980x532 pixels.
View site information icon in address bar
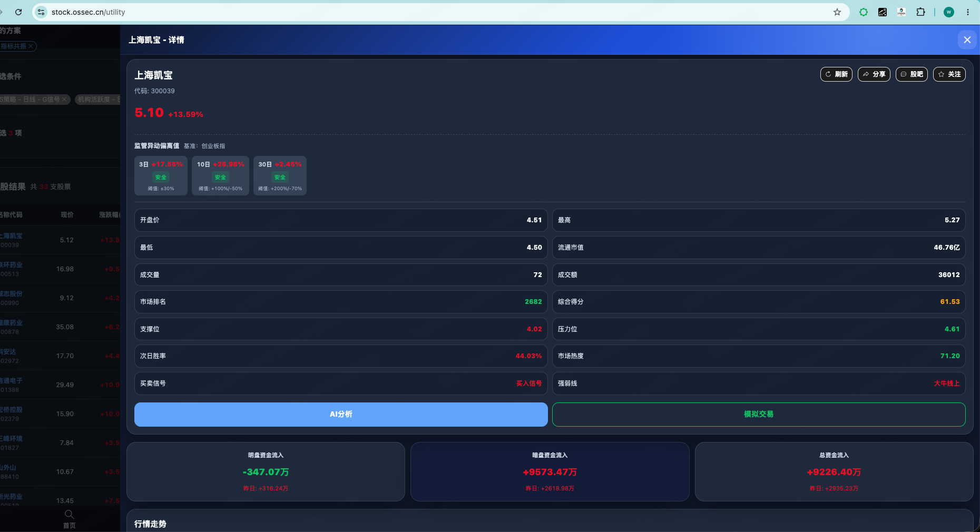42,12
